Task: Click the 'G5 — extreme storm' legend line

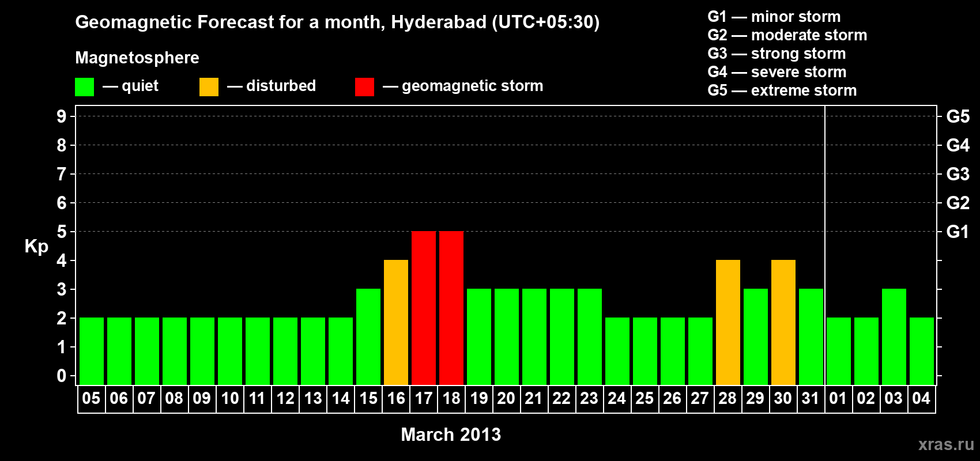Action: (x=782, y=90)
